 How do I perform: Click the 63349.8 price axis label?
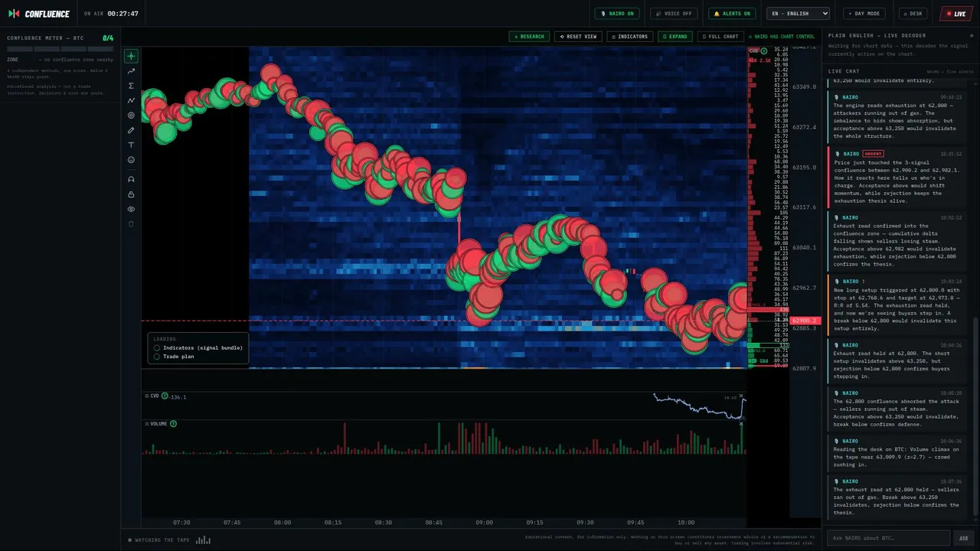point(804,87)
